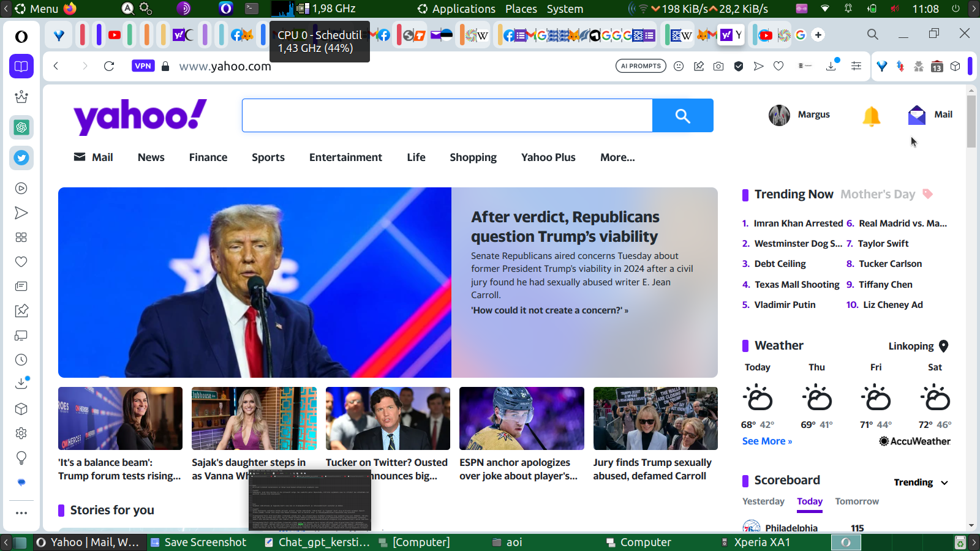Open the More... navigation menu

click(x=617, y=157)
